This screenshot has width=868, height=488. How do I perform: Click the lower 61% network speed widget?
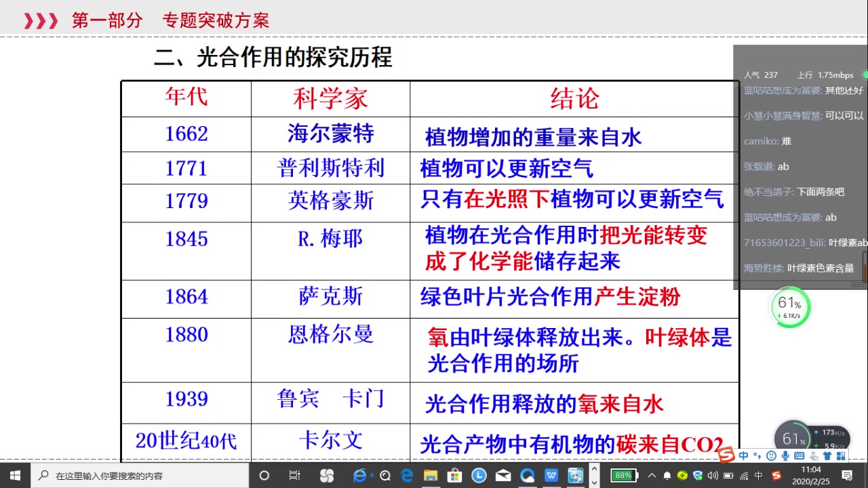pos(812,438)
